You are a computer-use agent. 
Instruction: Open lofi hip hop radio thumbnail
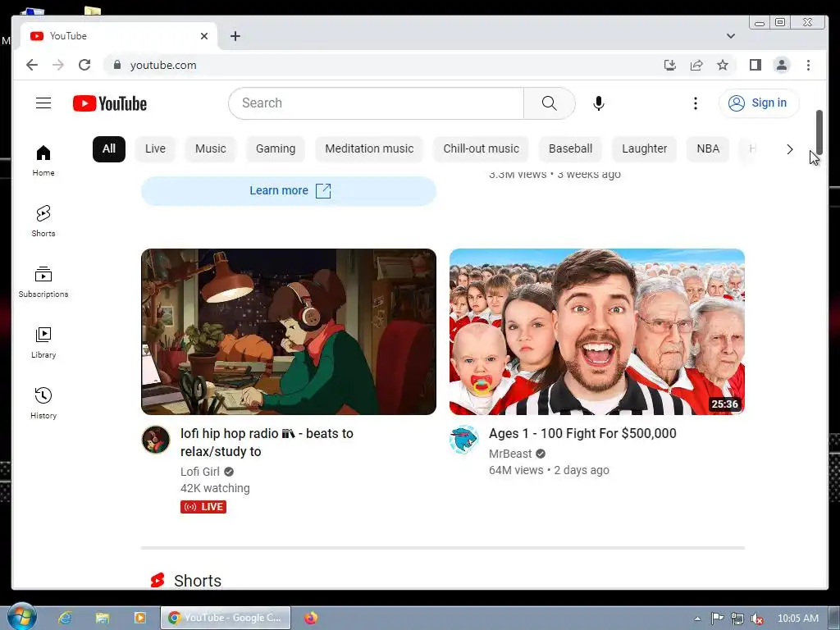point(289,331)
